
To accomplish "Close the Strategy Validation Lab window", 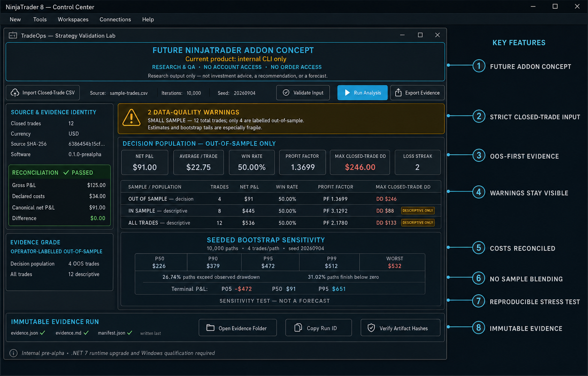I will (x=437, y=35).
